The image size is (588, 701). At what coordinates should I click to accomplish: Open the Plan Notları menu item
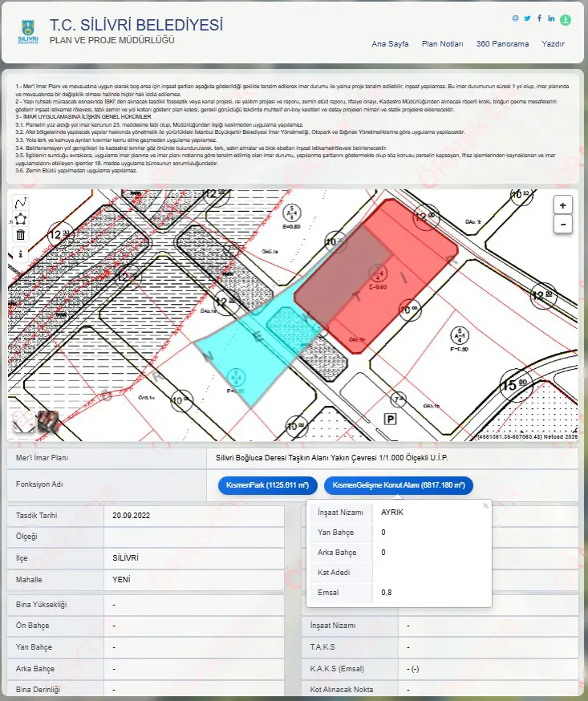(442, 44)
